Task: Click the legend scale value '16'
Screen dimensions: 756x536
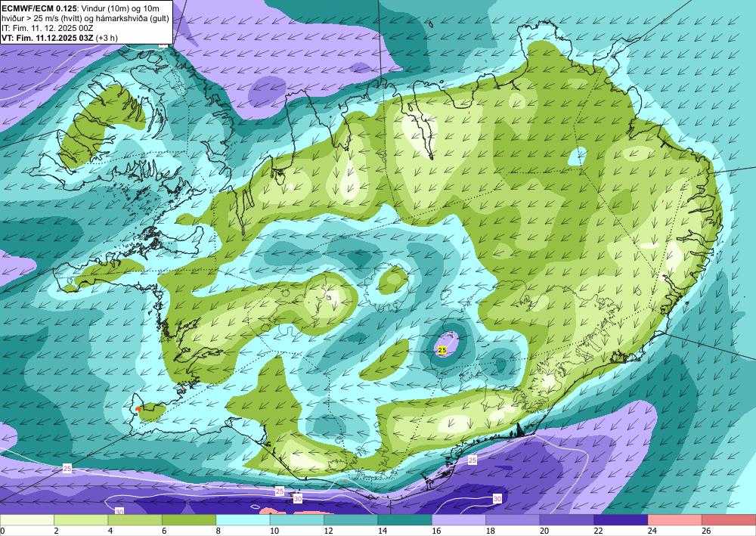Action: click(437, 531)
